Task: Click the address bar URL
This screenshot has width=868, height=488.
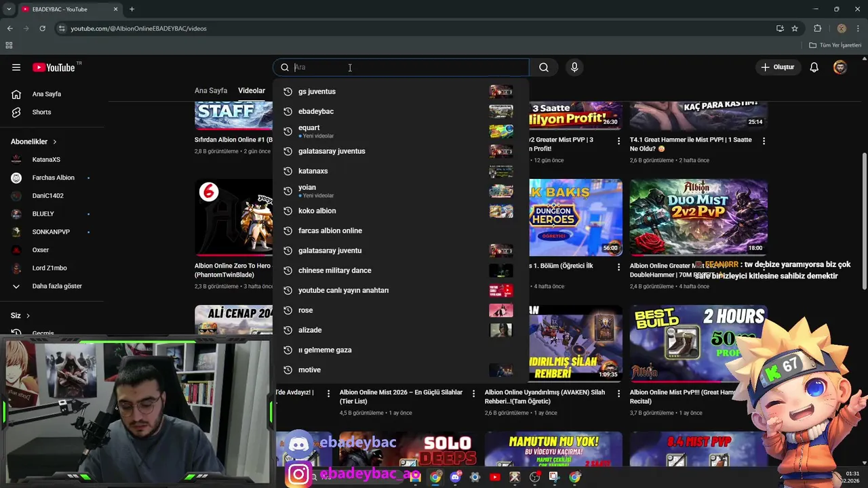Action: tap(138, 28)
